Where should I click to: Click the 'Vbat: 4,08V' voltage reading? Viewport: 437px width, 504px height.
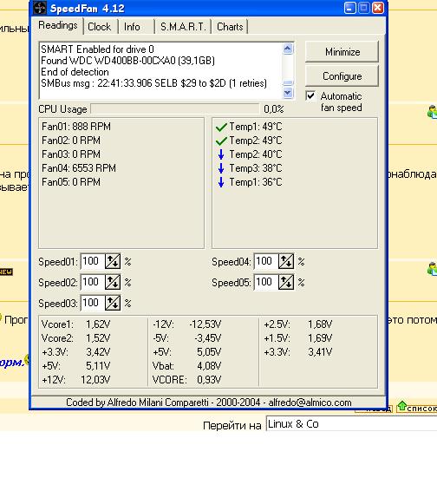click(187, 366)
